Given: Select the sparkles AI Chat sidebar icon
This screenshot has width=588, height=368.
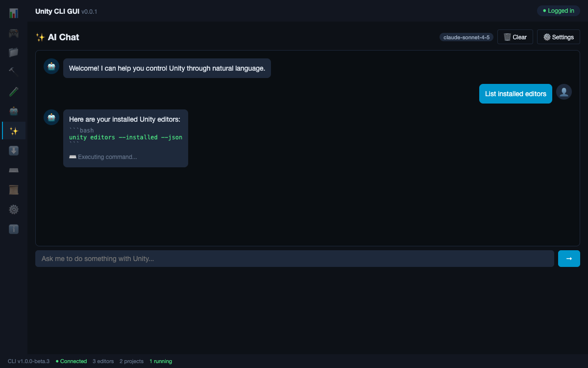Looking at the screenshot, I should pos(14,131).
